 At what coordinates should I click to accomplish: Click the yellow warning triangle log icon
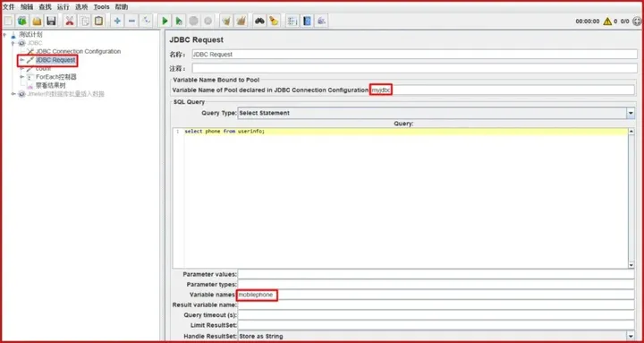tap(607, 21)
